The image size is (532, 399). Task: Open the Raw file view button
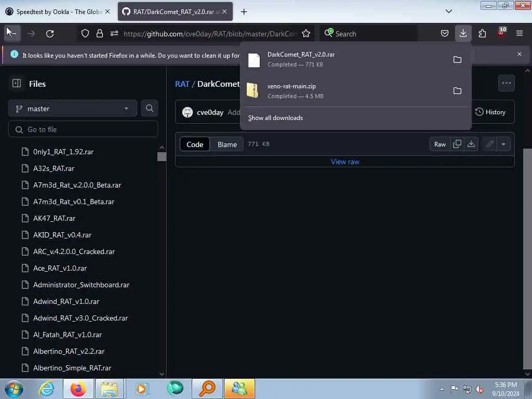(x=440, y=144)
